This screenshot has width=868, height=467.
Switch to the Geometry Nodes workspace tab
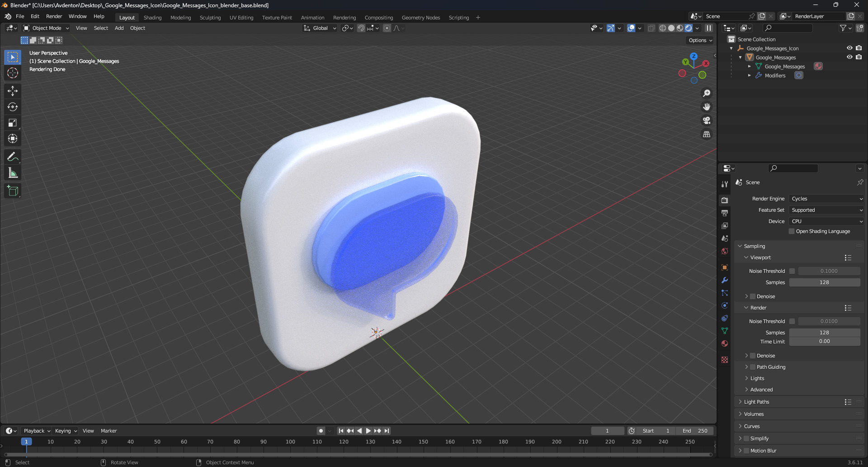pos(420,18)
